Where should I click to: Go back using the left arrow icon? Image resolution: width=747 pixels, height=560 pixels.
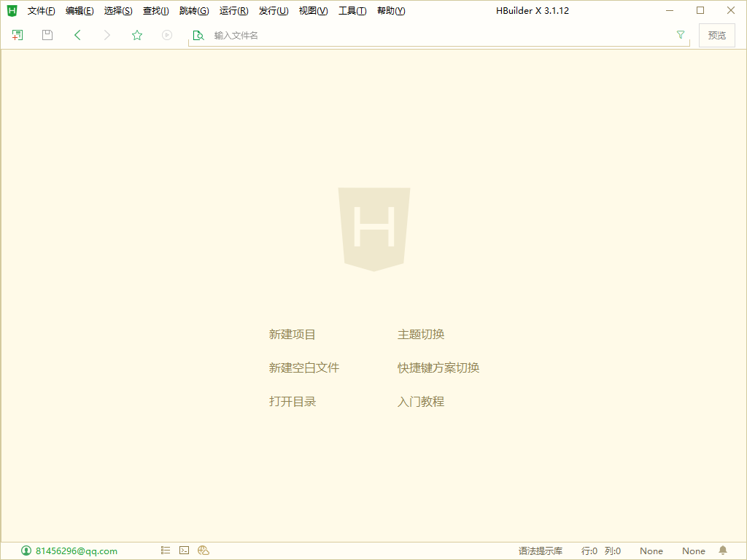click(77, 35)
